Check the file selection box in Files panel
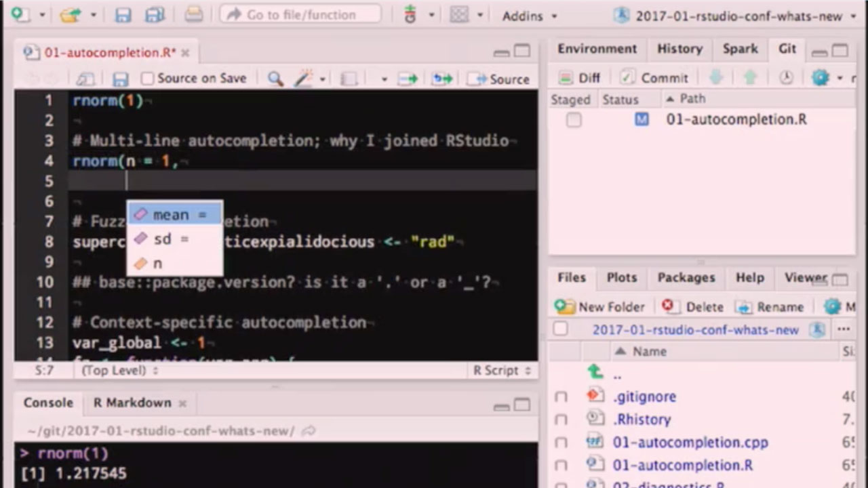 click(x=561, y=329)
